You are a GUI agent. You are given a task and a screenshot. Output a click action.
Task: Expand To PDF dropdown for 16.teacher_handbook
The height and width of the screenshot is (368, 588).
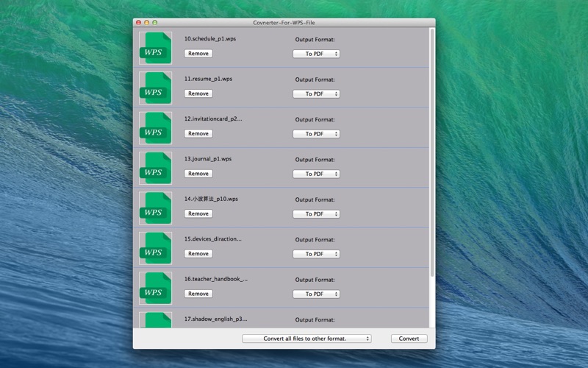coord(316,294)
